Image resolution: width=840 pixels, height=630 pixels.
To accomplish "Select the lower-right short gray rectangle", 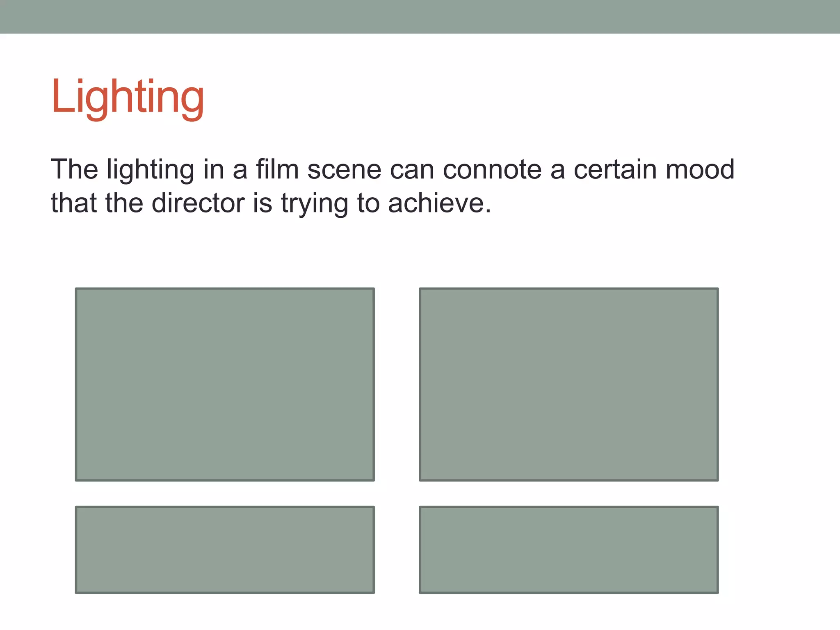I will click(568, 550).
